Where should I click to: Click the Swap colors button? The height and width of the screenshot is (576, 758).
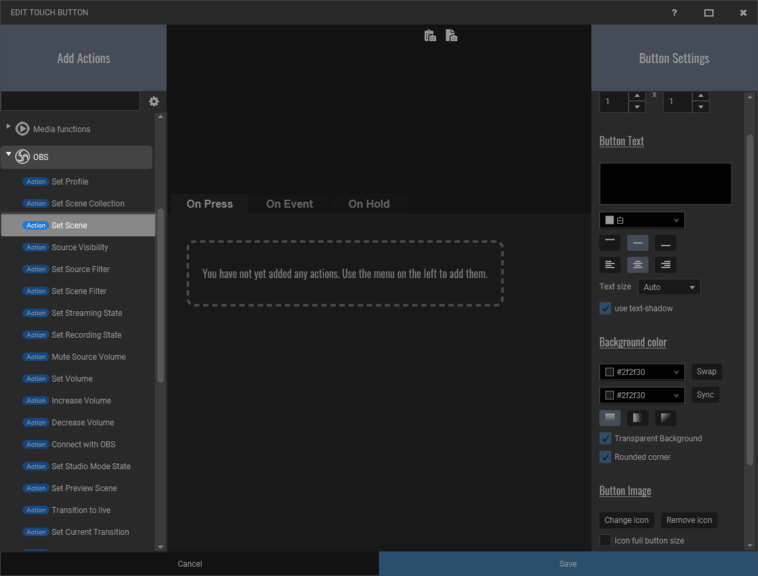[706, 372]
